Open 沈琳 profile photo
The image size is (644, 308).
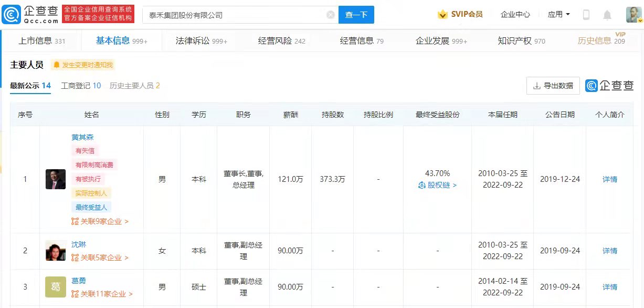pyautogui.click(x=56, y=251)
